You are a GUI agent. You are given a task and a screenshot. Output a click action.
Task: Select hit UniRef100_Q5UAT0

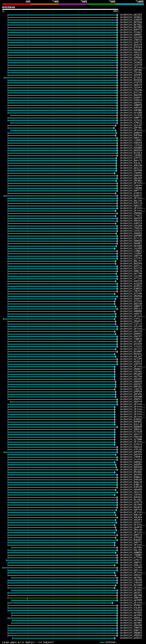tap(131, 321)
